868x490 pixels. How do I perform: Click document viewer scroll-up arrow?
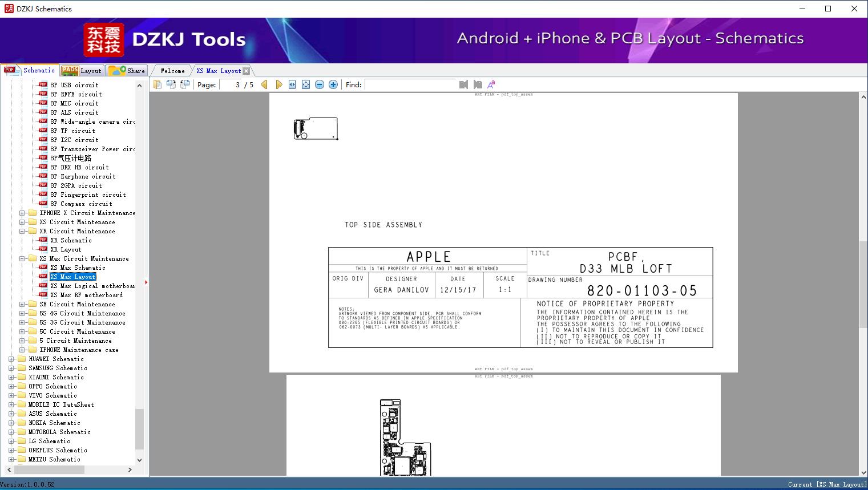coord(863,98)
